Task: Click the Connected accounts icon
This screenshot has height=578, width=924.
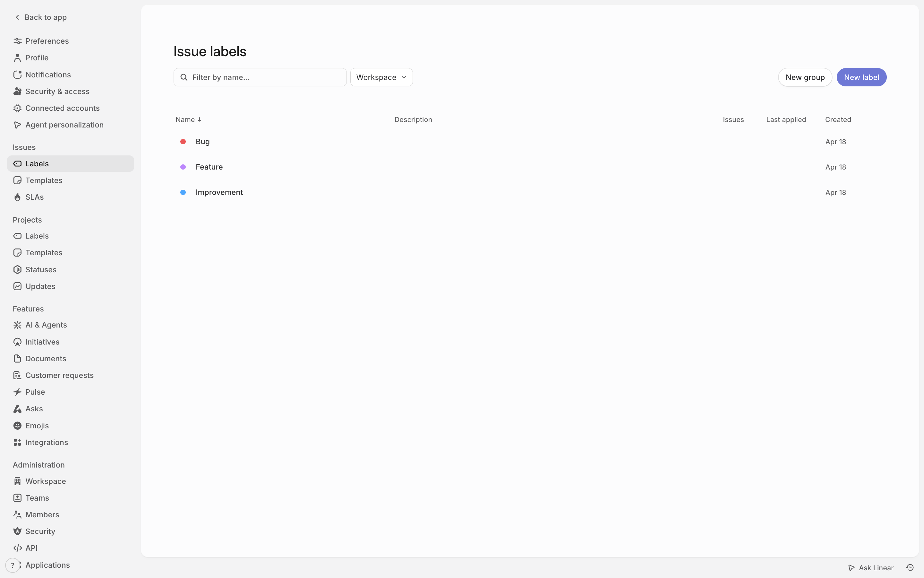Action: coord(18,108)
